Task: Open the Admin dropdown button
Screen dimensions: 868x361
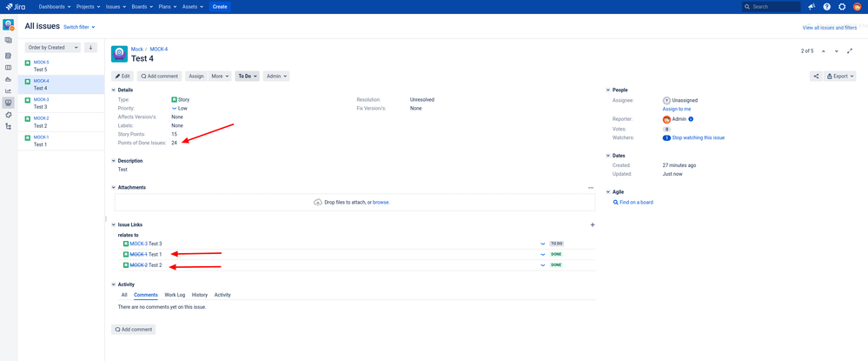Action: click(276, 77)
